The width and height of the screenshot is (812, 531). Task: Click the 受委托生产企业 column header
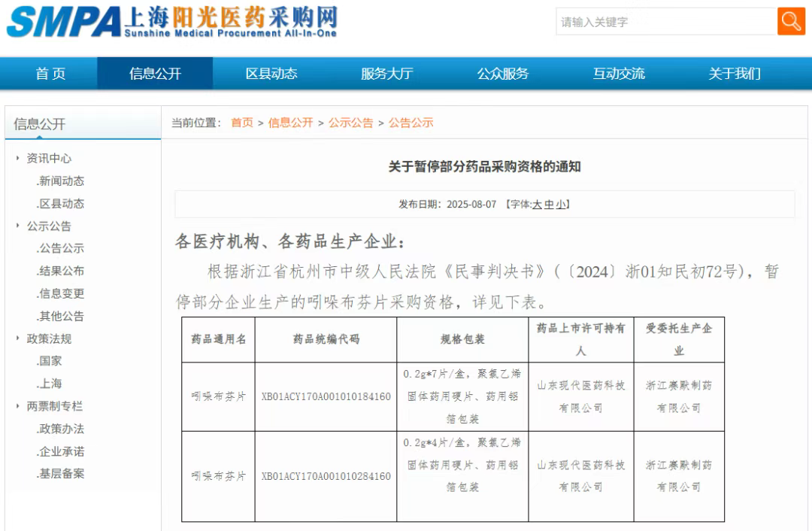[679, 339]
